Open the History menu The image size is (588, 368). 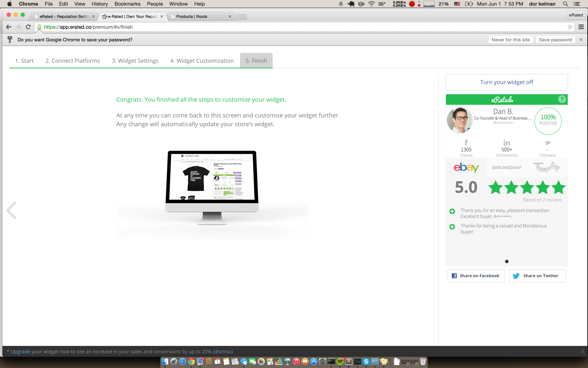(100, 4)
